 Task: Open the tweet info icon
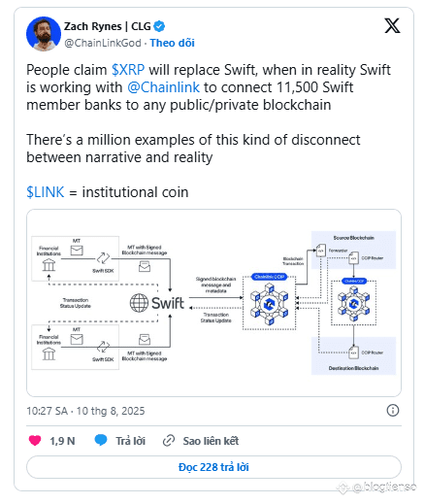coord(393,411)
